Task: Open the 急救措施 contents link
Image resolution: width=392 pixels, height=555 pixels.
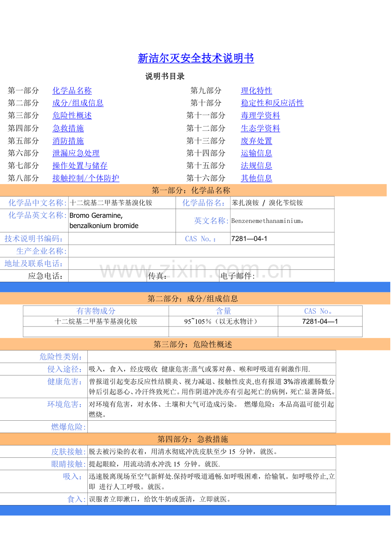Action: point(68,128)
